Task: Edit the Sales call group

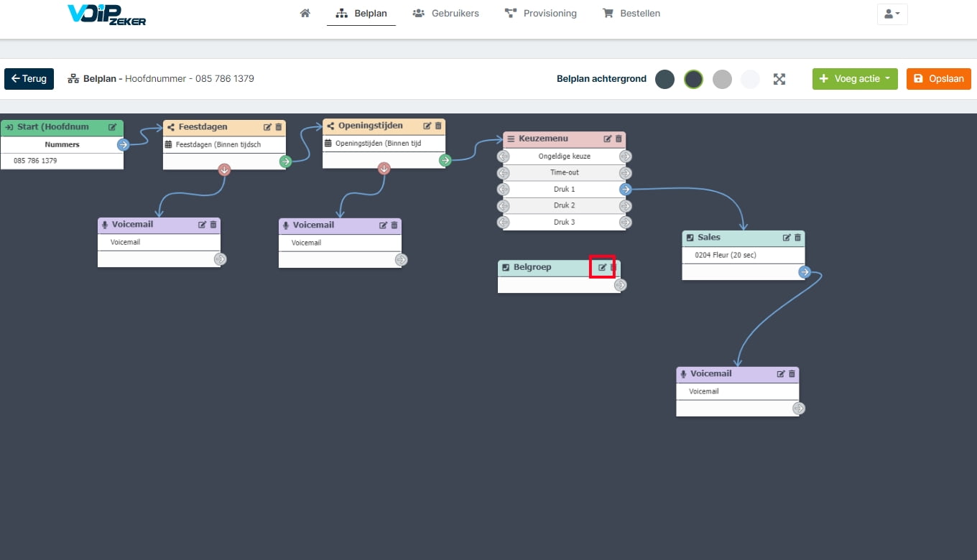Action: 787,238
